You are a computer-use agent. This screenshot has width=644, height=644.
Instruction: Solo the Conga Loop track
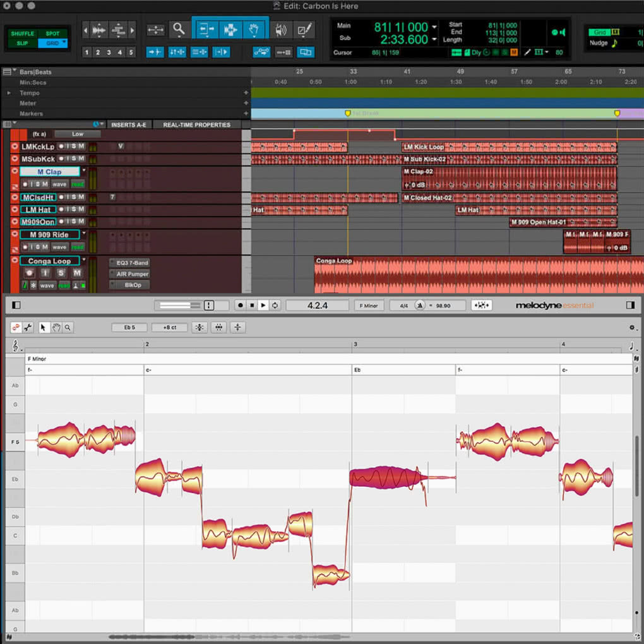point(61,273)
